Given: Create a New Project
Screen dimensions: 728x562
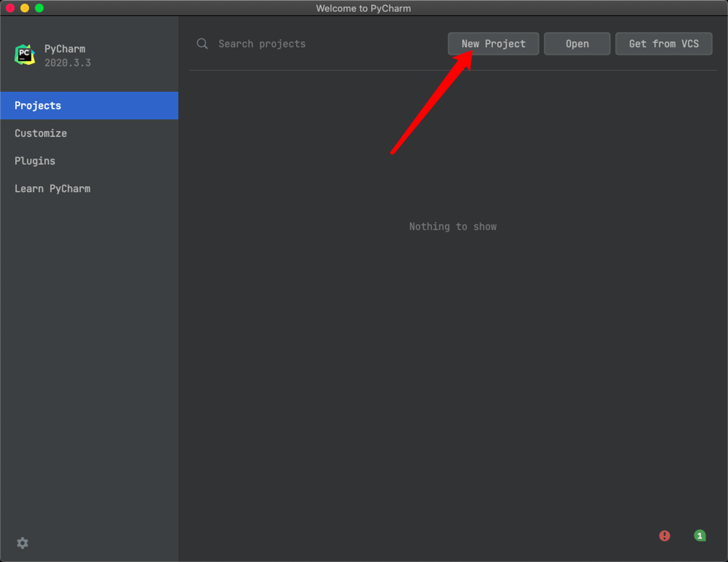Looking at the screenshot, I should tap(493, 44).
